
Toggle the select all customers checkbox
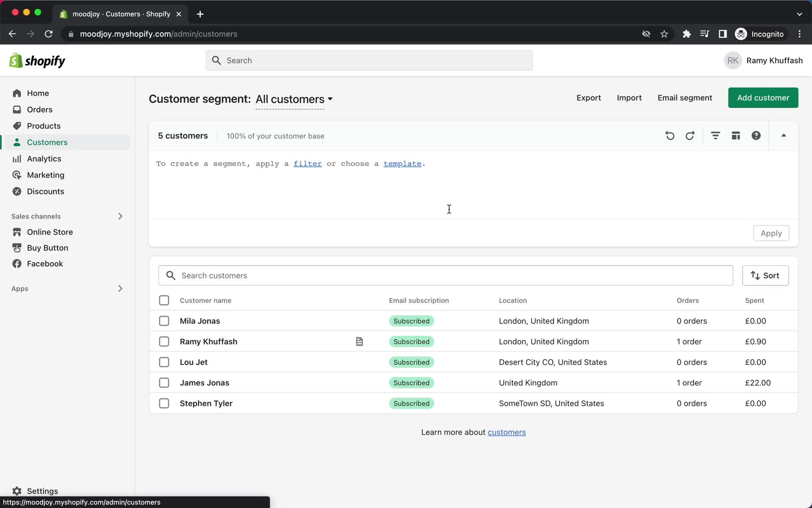pyautogui.click(x=164, y=300)
